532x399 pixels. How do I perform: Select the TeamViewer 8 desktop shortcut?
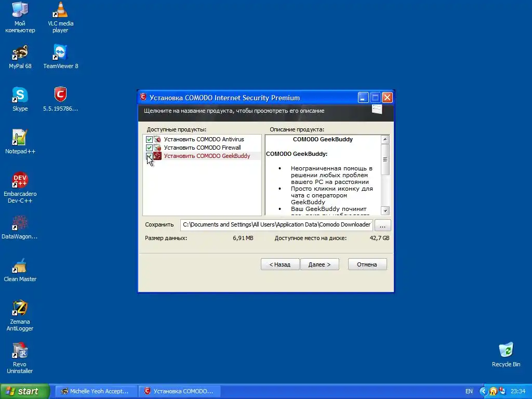[x=60, y=56]
